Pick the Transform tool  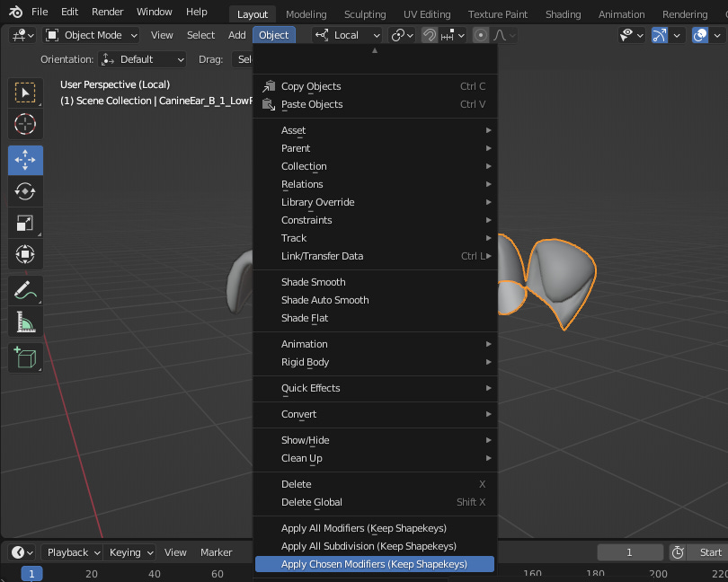click(x=25, y=254)
